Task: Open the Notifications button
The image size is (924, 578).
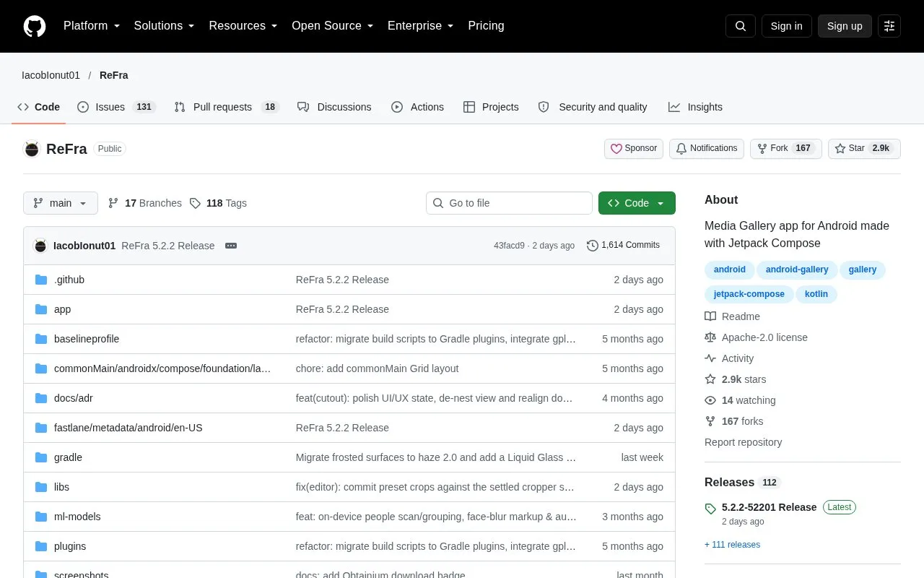Action: [x=707, y=149]
